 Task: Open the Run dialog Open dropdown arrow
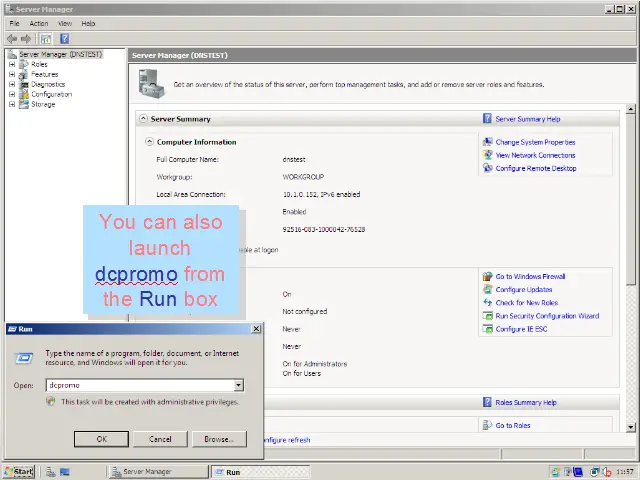coord(238,385)
